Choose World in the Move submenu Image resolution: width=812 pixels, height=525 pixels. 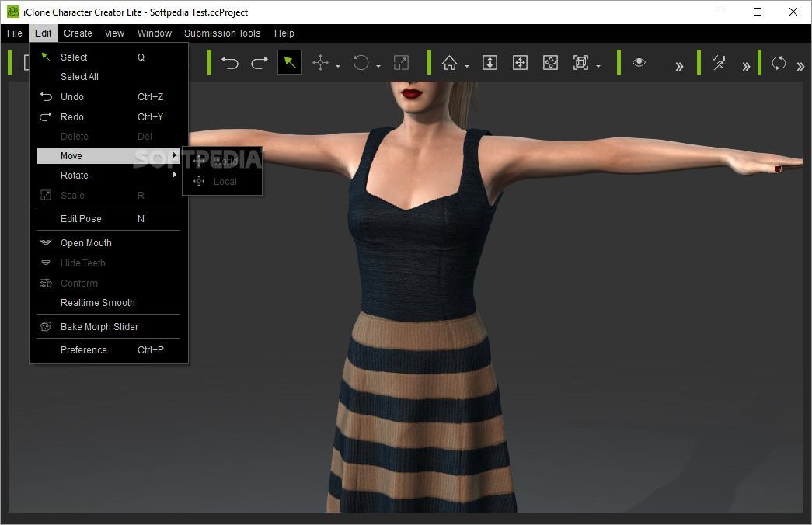click(x=222, y=161)
